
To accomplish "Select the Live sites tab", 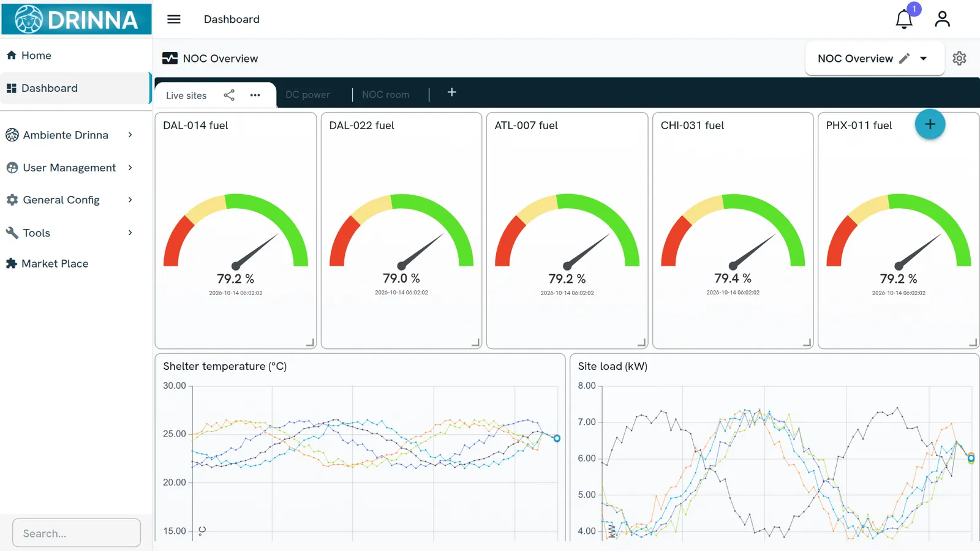I will pos(186,96).
